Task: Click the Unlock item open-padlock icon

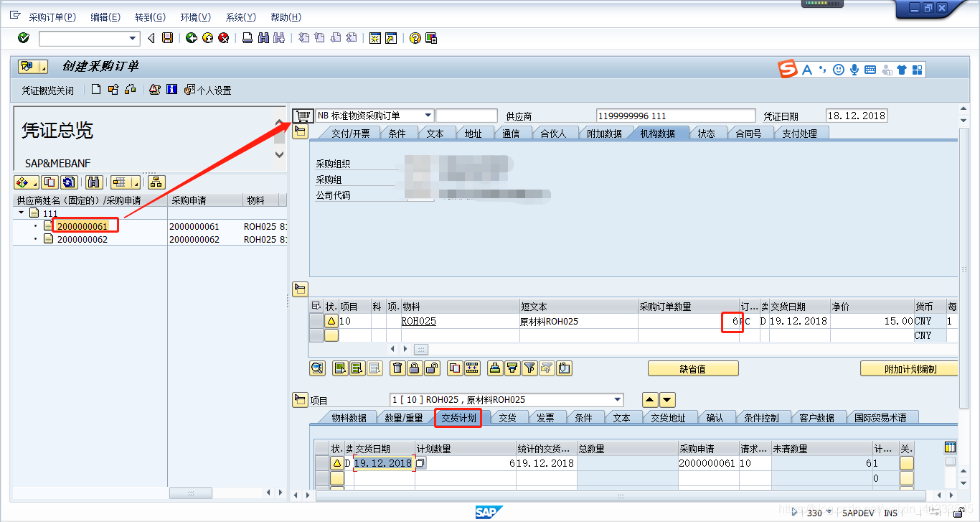Action: (x=432, y=368)
